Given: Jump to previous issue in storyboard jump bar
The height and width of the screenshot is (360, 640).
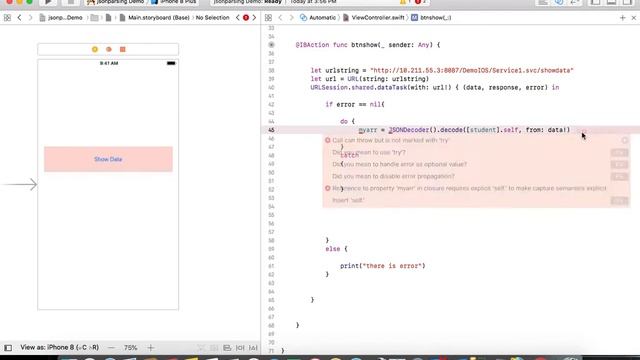Looking at the screenshot, I should tap(238, 18).
